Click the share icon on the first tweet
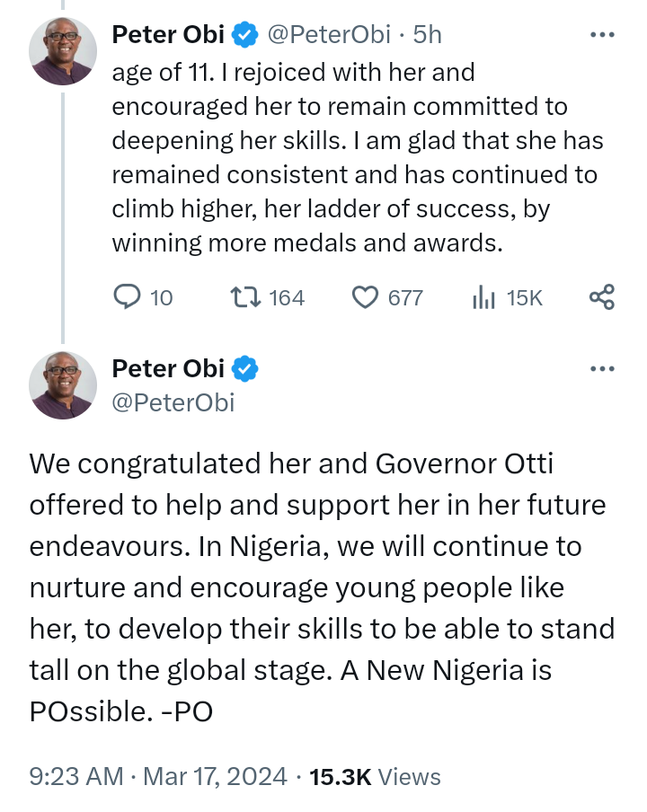The width and height of the screenshot is (647, 812). tap(601, 296)
